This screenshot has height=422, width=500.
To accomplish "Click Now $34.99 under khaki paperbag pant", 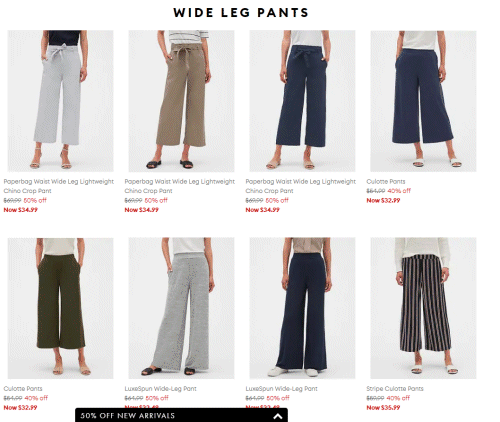I will [x=141, y=210].
